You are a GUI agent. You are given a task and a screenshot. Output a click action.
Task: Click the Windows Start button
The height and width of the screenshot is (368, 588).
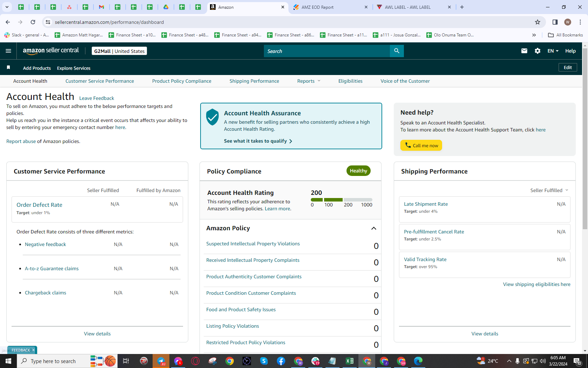[x=8, y=361]
